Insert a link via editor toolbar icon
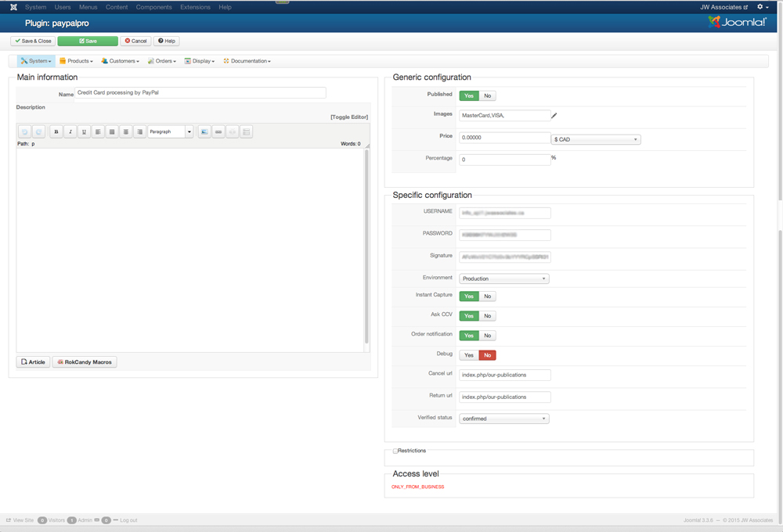Image resolution: width=783 pixels, height=532 pixels. click(218, 131)
